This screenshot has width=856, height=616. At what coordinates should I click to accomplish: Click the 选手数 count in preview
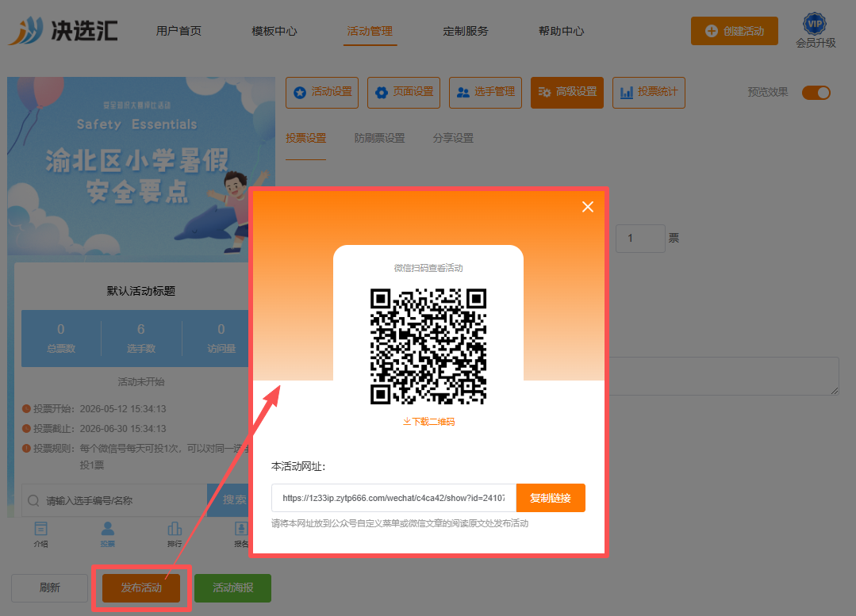click(x=141, y=339)
